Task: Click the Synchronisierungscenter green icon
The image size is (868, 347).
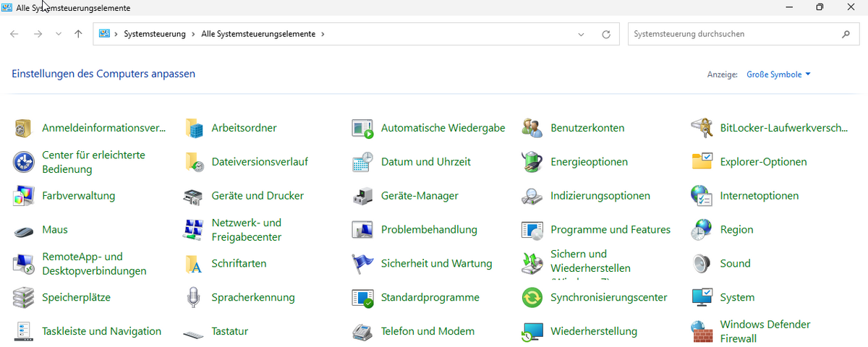Action: click(532, 298)
